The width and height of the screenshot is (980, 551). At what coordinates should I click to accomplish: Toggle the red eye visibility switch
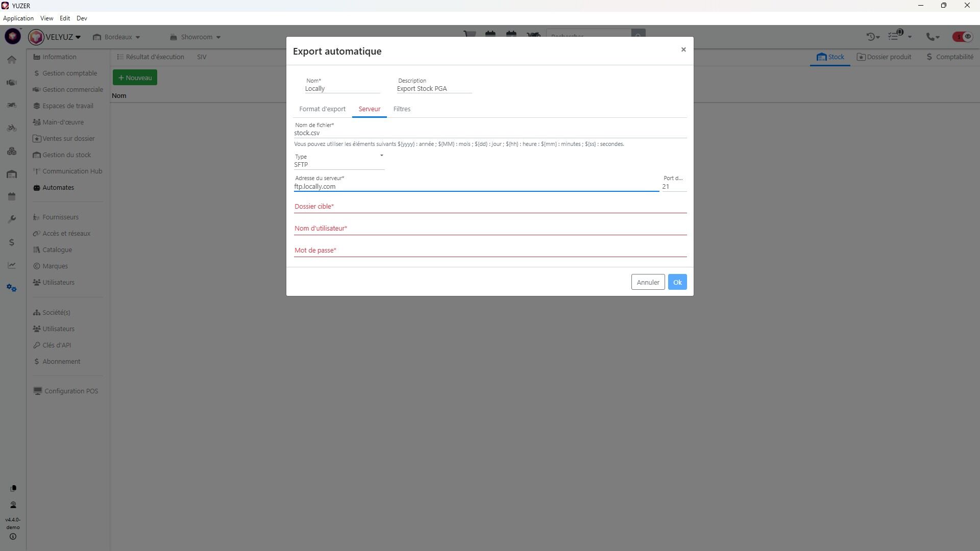[x=963, y=37]
